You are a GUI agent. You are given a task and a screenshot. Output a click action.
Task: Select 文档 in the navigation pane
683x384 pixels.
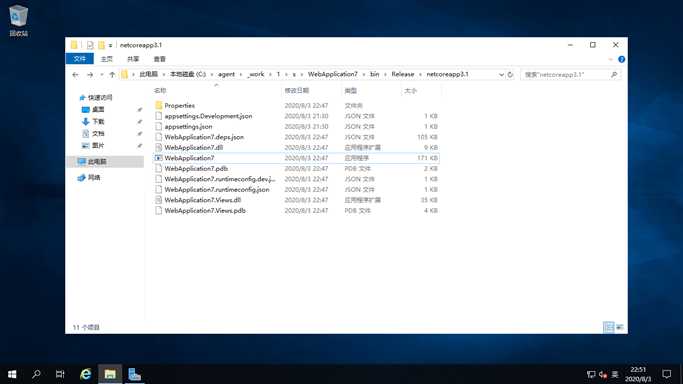pos(98,134)
